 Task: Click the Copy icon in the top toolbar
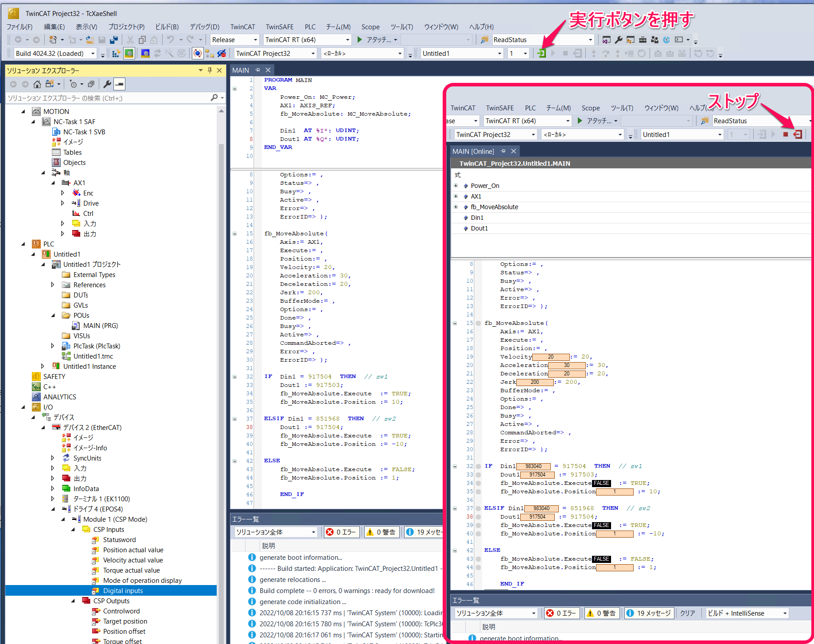point(142,40)
